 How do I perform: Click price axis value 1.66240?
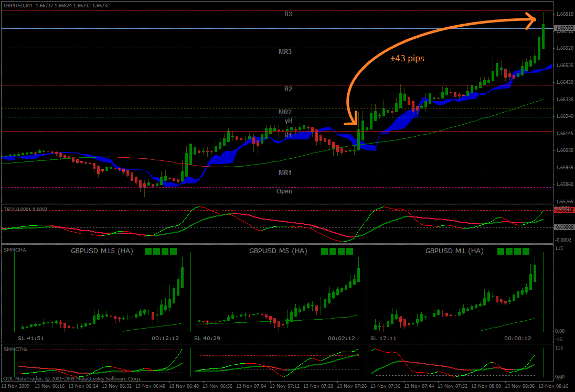coord(565,116)
